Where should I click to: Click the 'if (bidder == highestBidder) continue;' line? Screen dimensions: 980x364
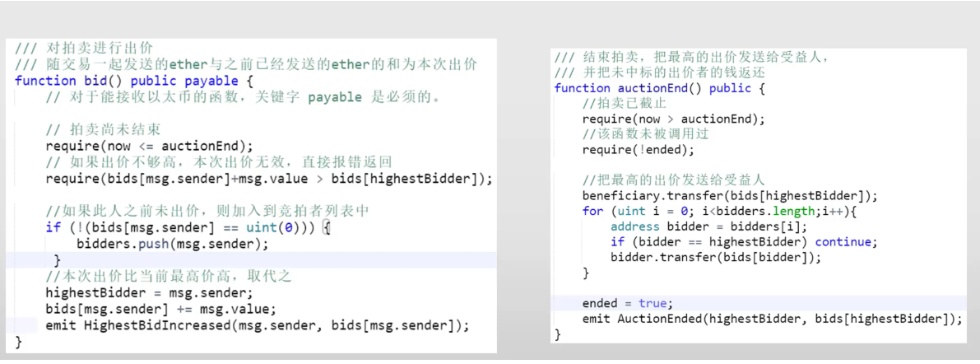745,241
